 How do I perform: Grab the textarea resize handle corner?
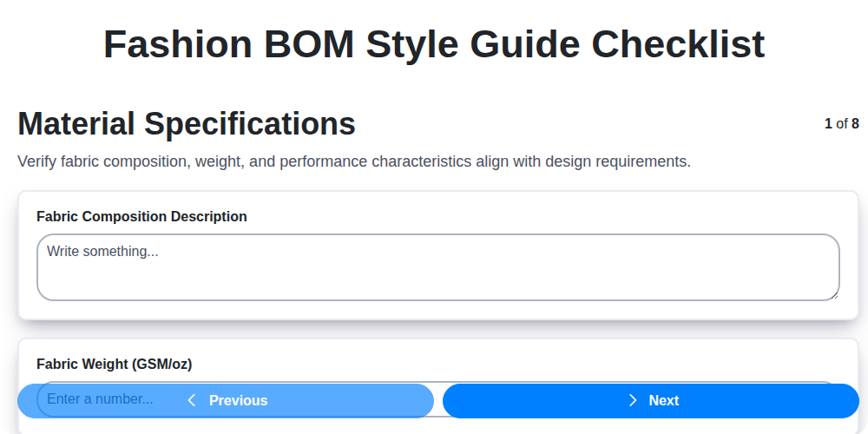point(835,296)
